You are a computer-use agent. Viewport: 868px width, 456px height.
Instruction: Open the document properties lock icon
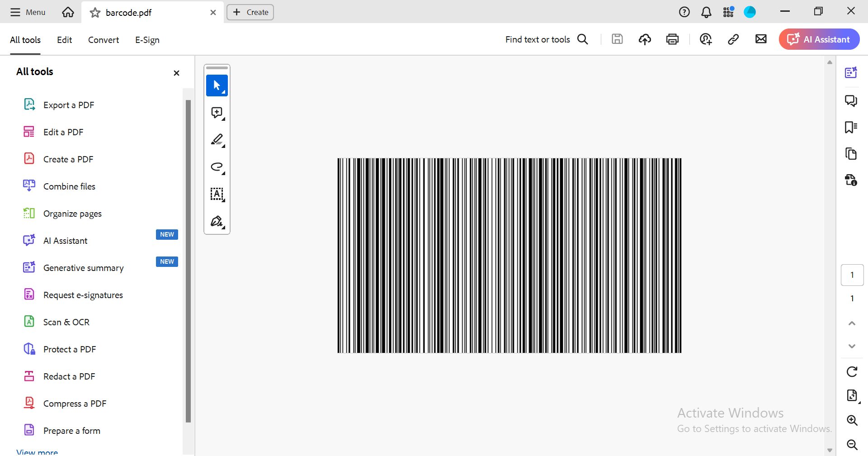[x=851, y=180]
